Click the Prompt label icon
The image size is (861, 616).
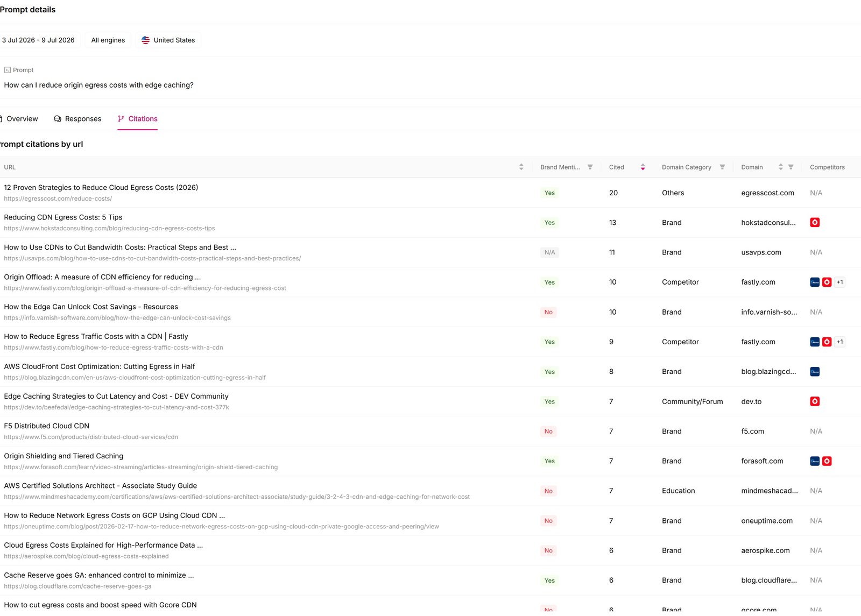click(8, 70)
